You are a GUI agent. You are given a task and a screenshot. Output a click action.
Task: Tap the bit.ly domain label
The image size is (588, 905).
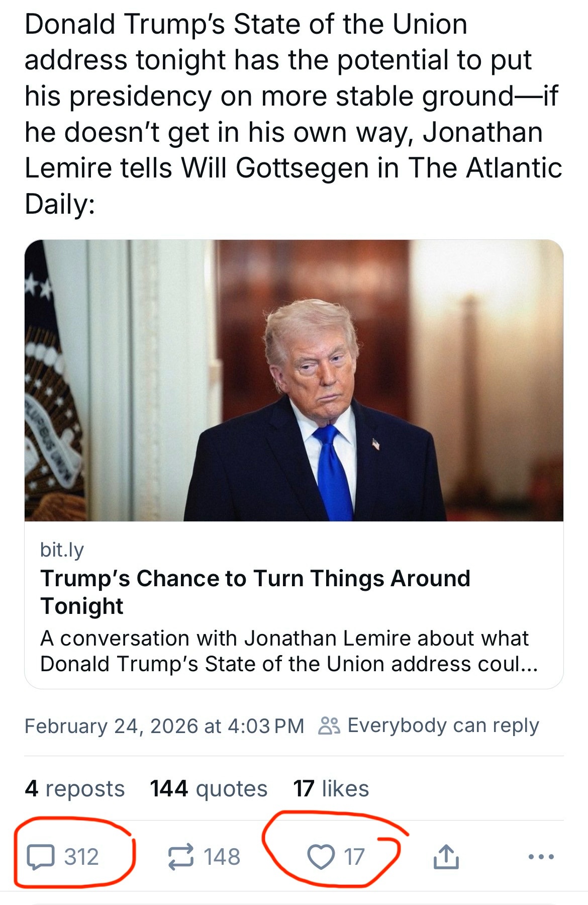click(x=62, y=550)
